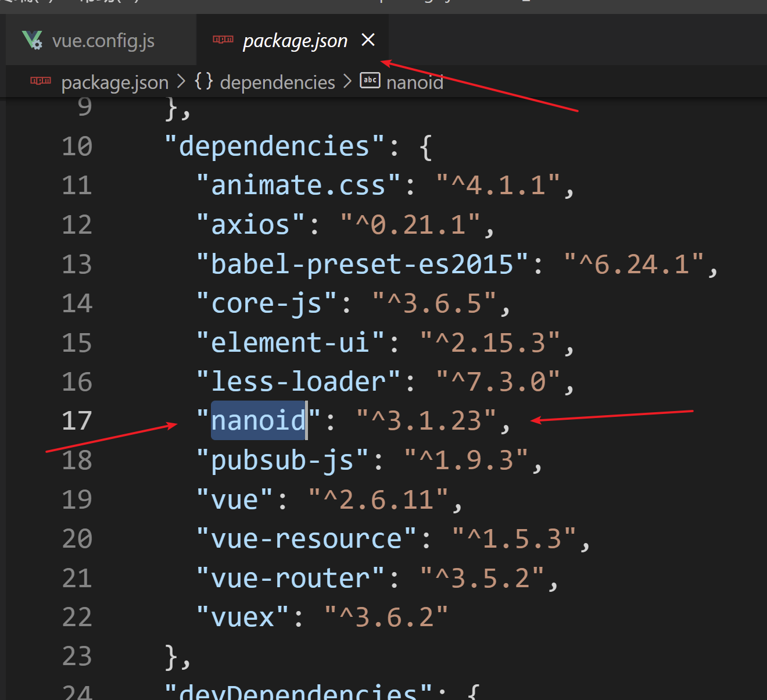
Task: Click the Vue icon on vue.config.js tab
Action: pyautogui.click(x=32, y=40)
